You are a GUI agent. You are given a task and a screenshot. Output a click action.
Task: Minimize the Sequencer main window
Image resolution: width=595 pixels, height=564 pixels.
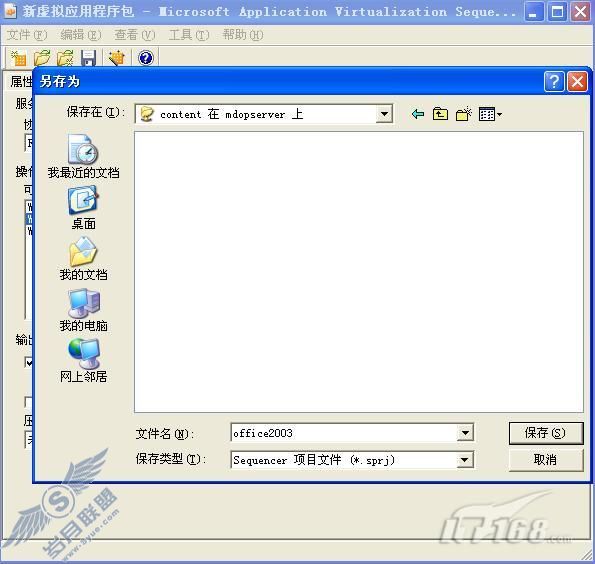(x=534, y=12)
